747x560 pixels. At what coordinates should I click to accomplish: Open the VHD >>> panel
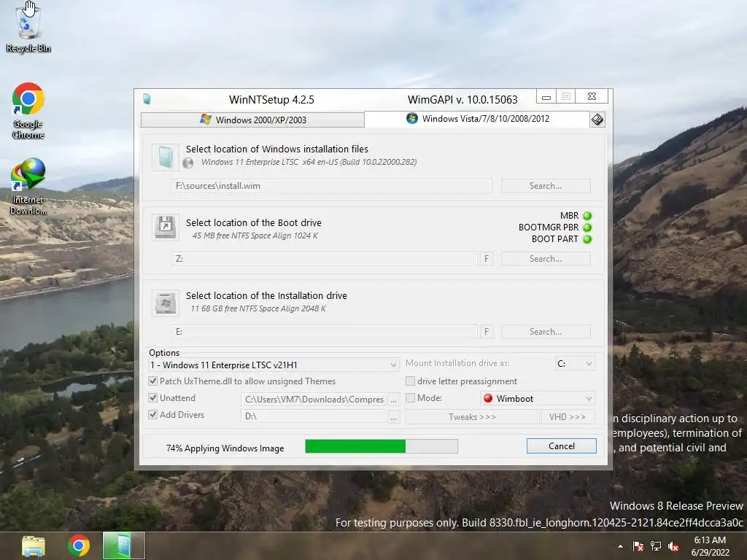pyautogui.click(x=567, y=416)
